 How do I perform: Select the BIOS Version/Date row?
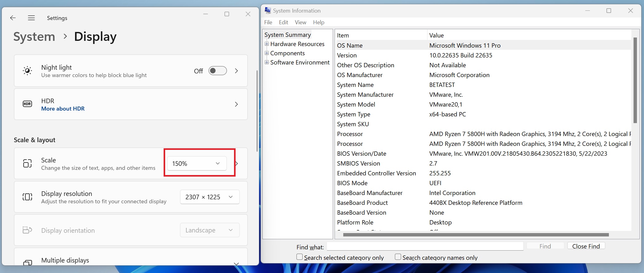[x=483, y=154]
